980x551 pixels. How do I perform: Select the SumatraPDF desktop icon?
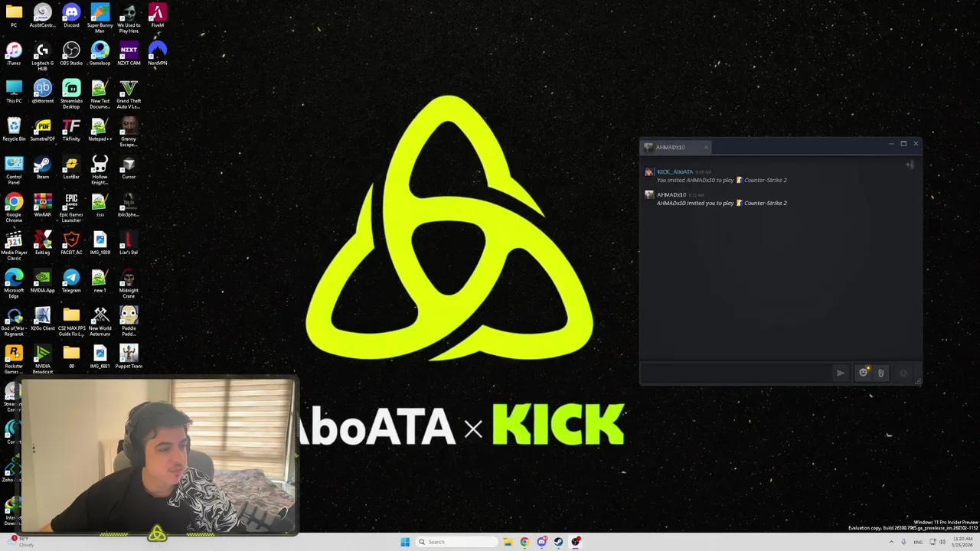tap(42, 129)
